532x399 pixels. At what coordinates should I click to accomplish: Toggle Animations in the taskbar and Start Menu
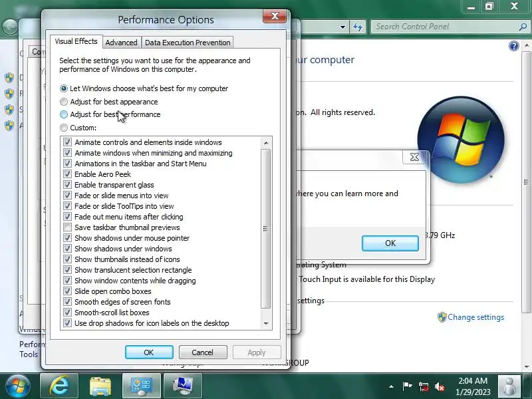pos(68,164)
